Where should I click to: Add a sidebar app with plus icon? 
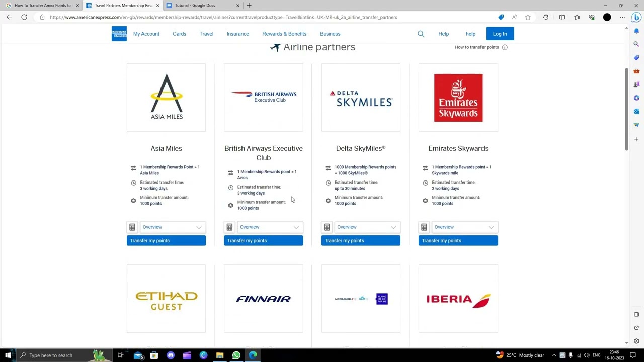click(636, 139)
